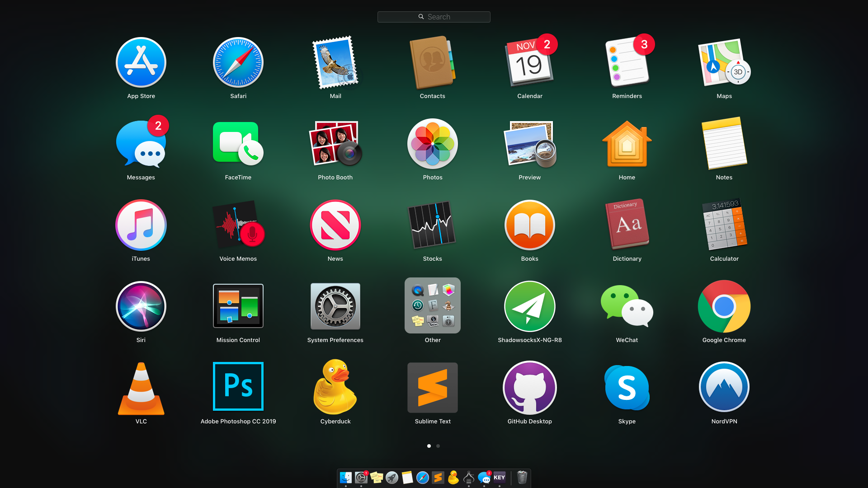868x488 pixels.
Task: Click the Launchpad rocket icon in the Dock
Action: (392, 478)
